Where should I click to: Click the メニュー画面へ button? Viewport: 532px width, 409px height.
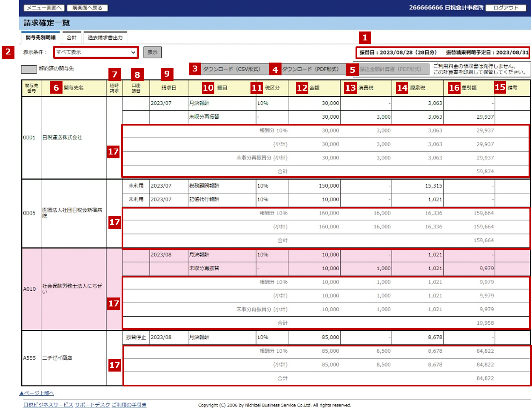click(x=44, y=8)
